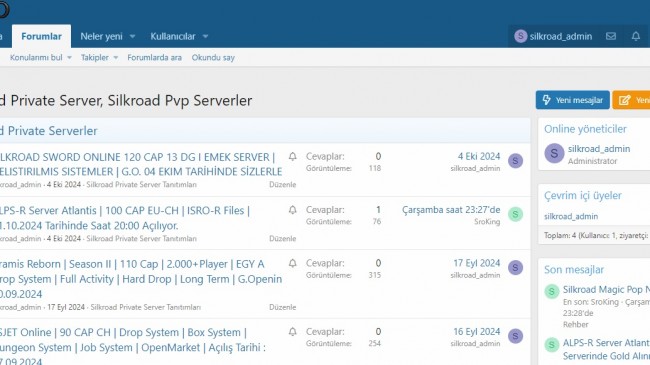The height and width of the screenshot is (365, 650).
Task: Click SroKing green avatar in ALPS-R row
Action: pyautogui.click(x=515, y=214)
